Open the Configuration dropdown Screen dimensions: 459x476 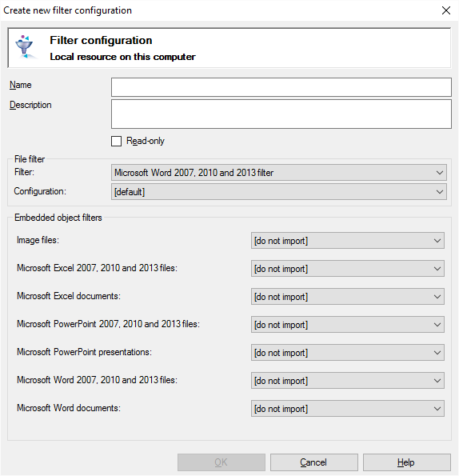(x=279, y=192)
